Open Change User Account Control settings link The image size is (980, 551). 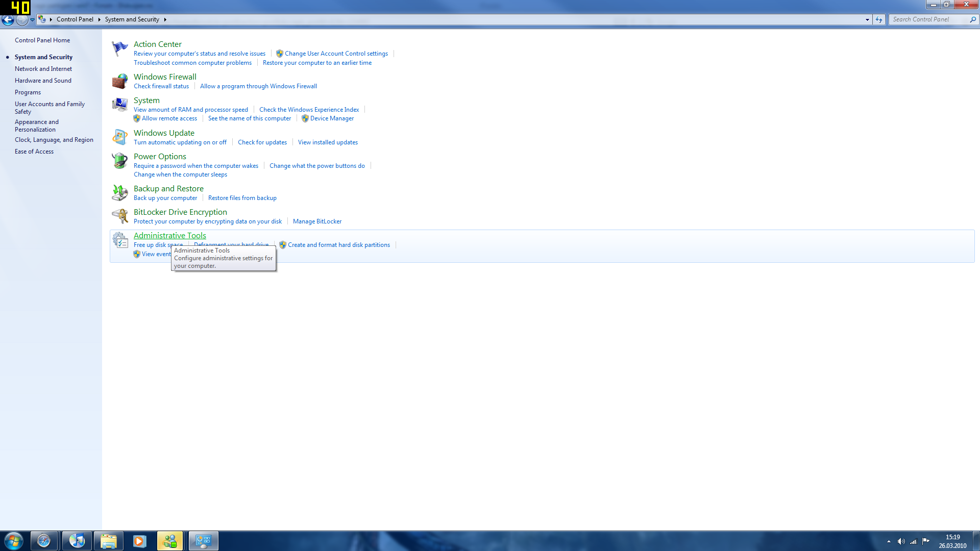coord(336,54)
